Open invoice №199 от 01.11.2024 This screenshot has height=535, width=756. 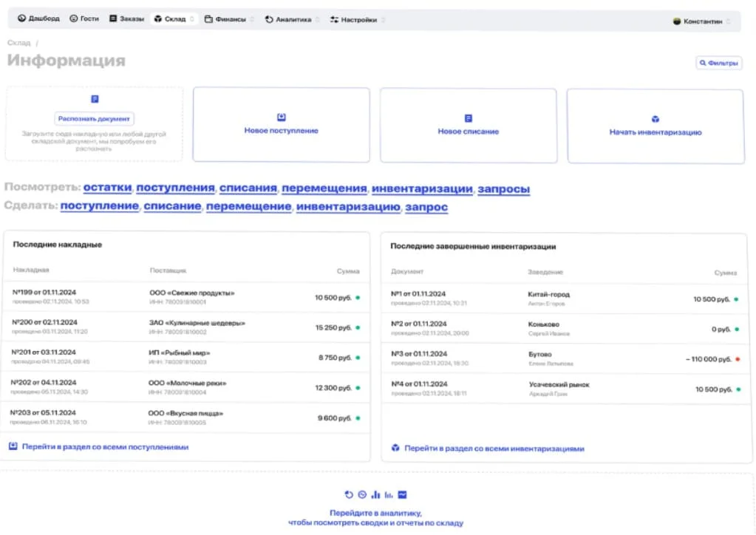44,292
